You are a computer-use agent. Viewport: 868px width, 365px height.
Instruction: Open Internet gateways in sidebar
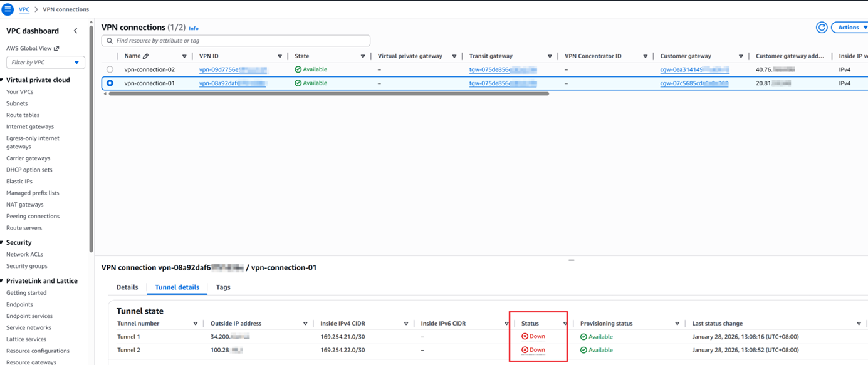pos(30,126)
